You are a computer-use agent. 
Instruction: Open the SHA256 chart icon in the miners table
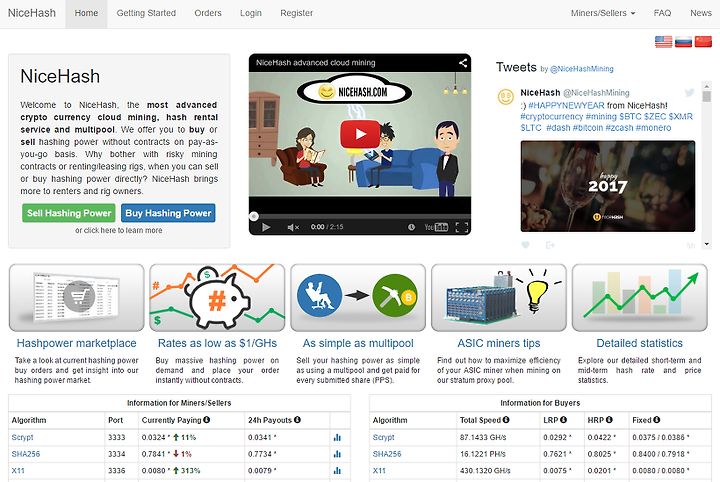coord(338,454)
